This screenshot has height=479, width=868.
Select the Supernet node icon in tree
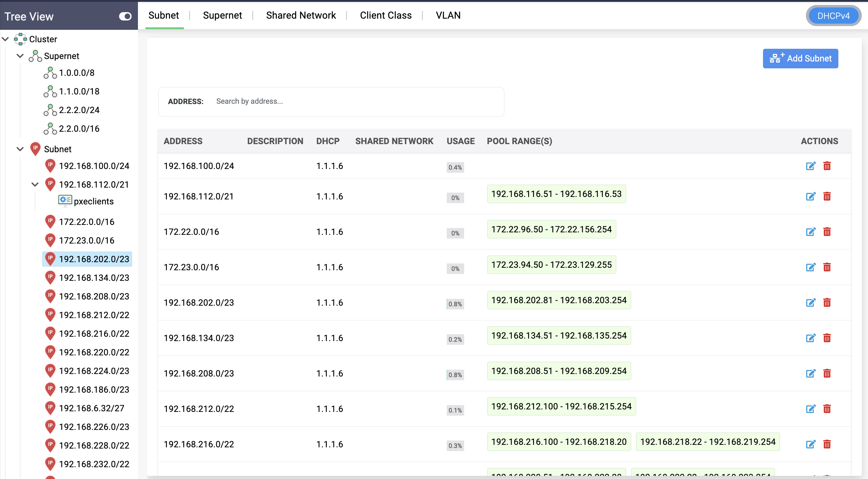[x=35, y=56]
